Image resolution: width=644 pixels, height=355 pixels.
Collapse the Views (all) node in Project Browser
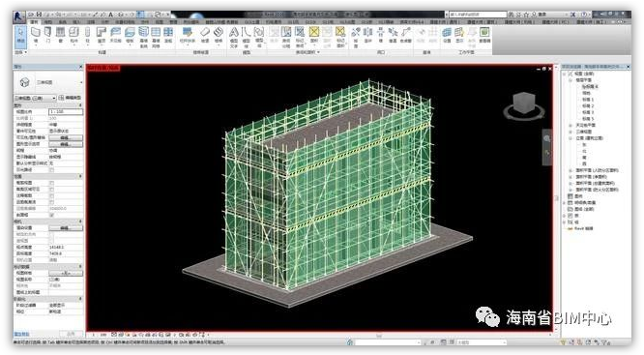[565, 74]
